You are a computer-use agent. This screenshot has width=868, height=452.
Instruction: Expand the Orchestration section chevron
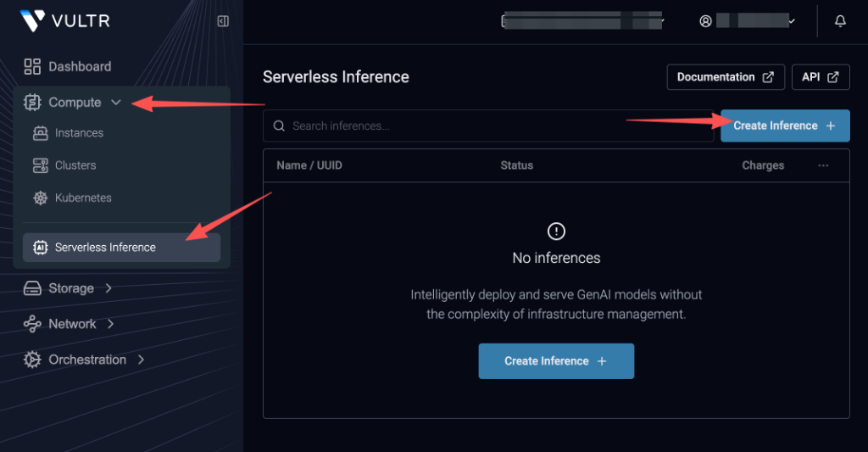[x=141, y=360]
